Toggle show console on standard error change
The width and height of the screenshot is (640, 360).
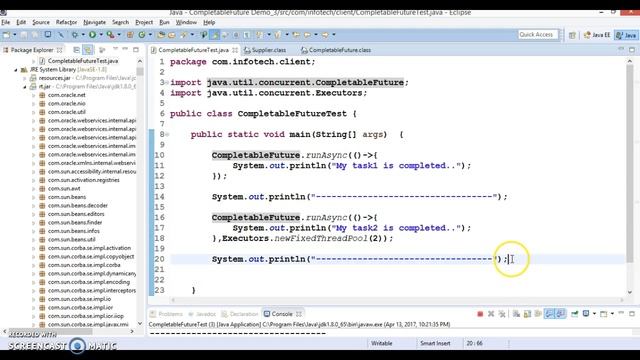[560, 314]
